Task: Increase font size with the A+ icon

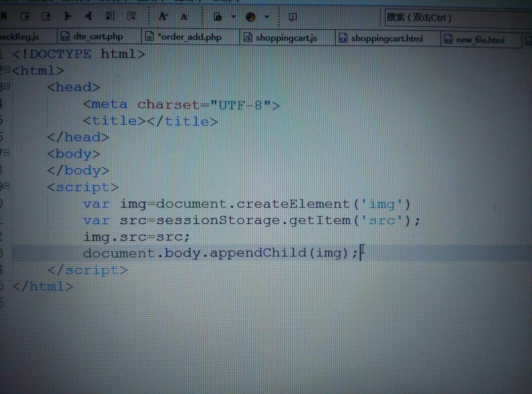Action: point(163,16)
